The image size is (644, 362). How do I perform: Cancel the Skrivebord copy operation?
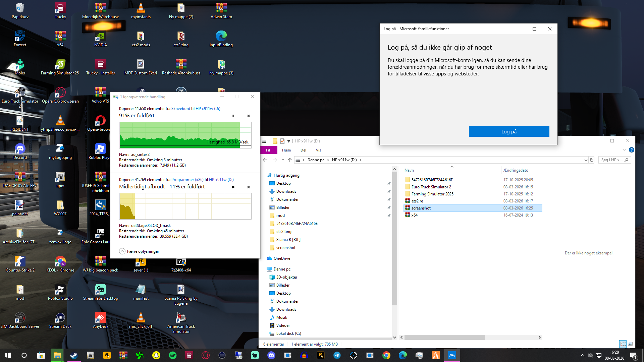coord(249,116)
